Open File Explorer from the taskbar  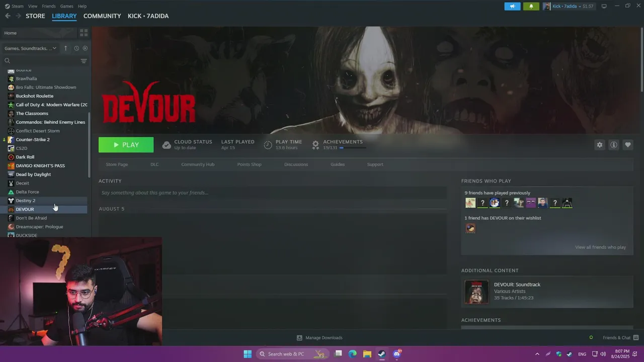[367, 354]
